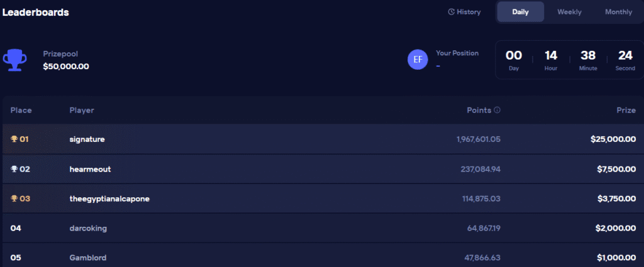Click the silver trophy beside place 02
Viewport: 644px width, 267px height.
(14, 169)
